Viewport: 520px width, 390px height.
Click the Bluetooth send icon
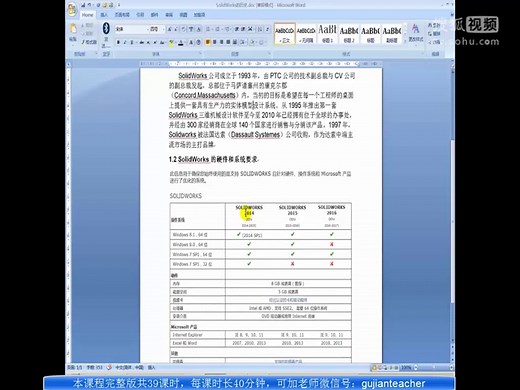106,28
